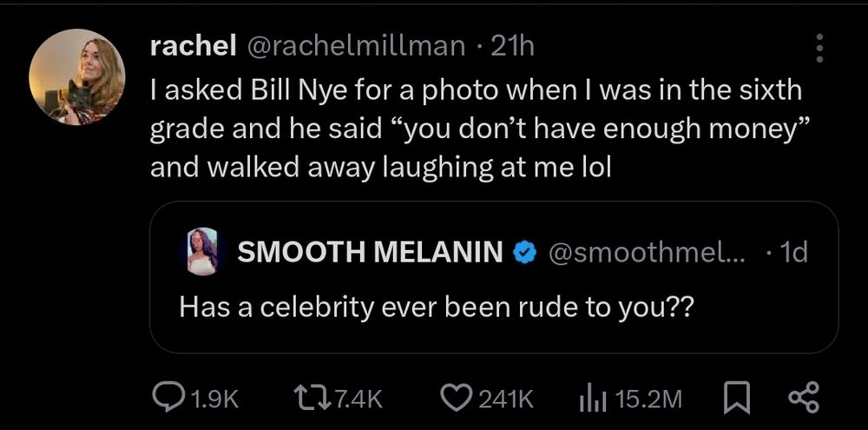The image size is (868, 430).
Task: Click the 241K likes count
Action: (506, 399)
